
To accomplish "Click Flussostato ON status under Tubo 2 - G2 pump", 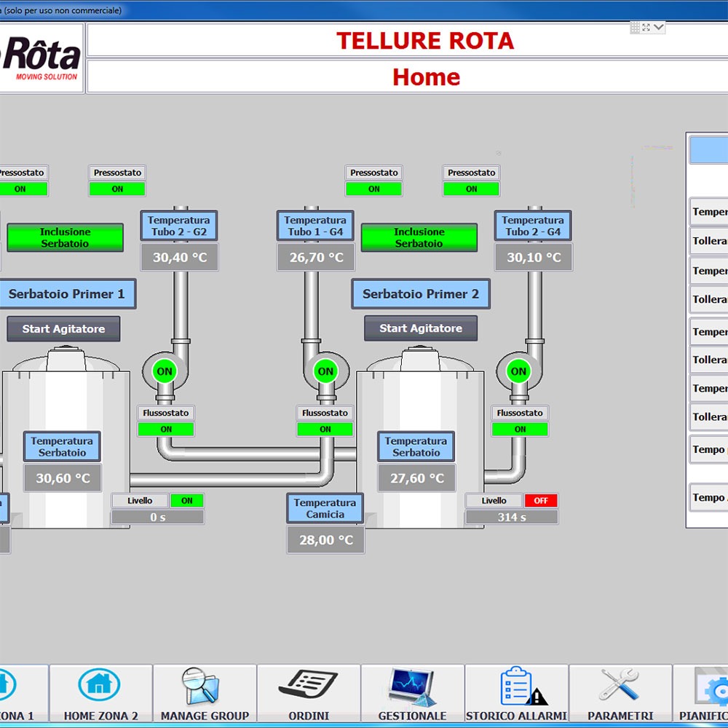I will pos(166,430).
